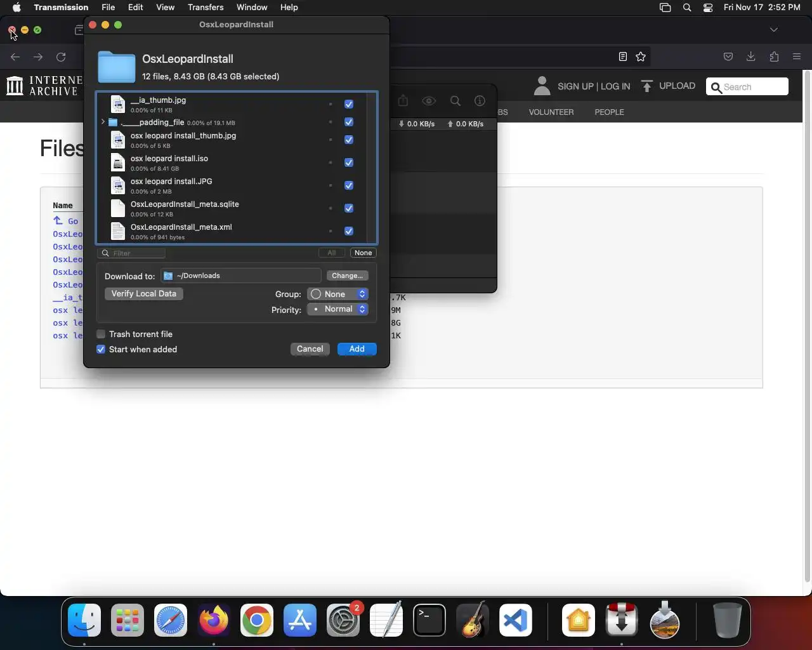Open System Settings from the Dock
Viewport: 812px width, 650px height.
343,620
